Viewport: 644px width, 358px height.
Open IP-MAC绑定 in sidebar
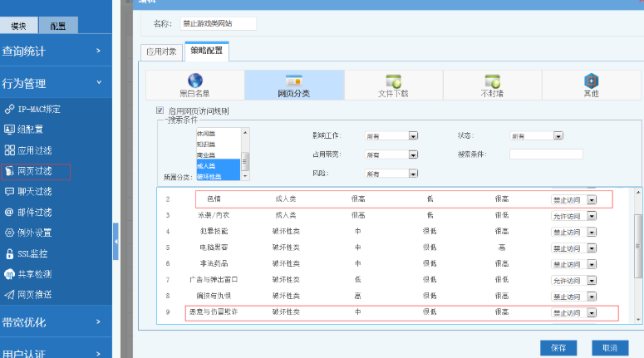pos(39,109)
